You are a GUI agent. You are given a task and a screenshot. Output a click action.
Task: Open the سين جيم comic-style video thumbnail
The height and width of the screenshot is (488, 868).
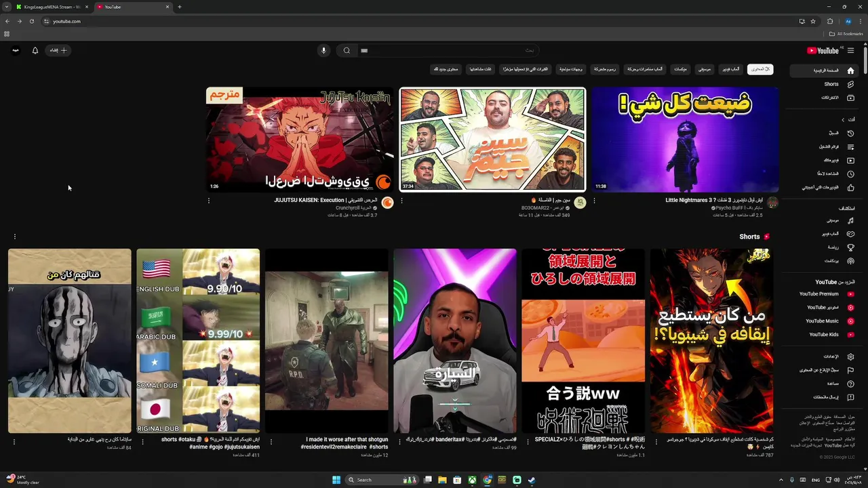492,140
